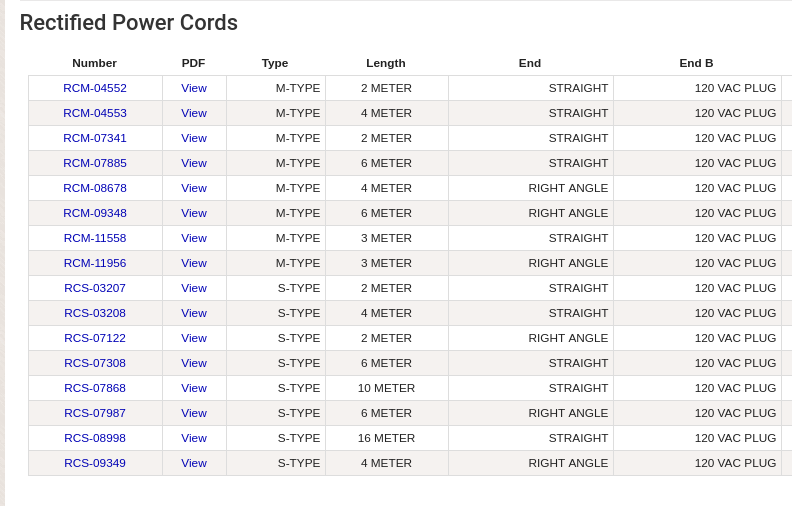Open the RCS-03207 part link
Screen dimensions: 792x506
pyautogui.click(x=95, y=288)
